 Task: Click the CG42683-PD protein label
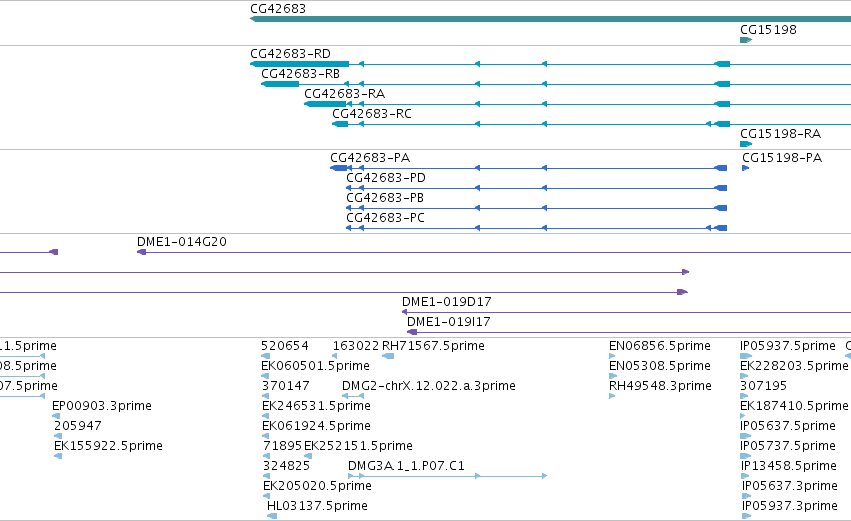tap(386, 178)
